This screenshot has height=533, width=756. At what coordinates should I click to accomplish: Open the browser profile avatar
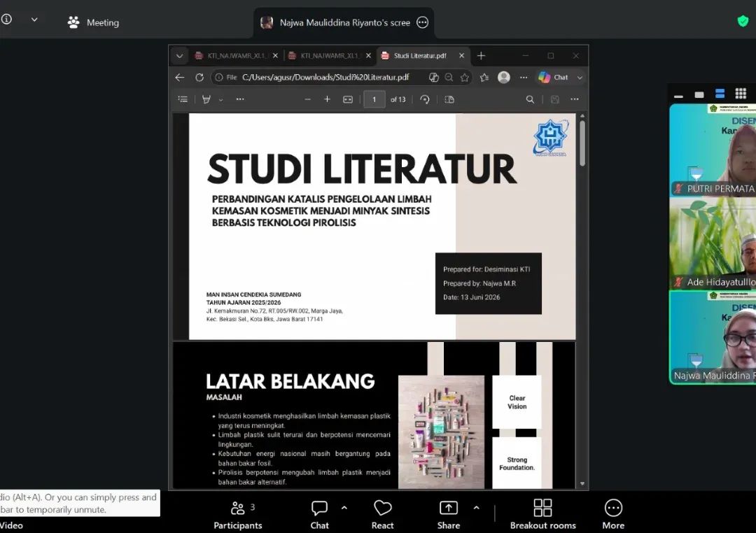504,77
